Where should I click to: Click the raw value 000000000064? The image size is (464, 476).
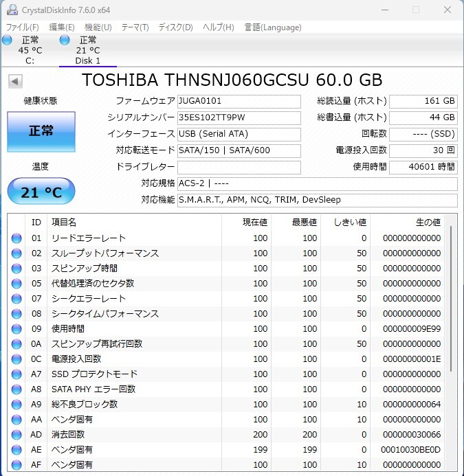(412, 405)
